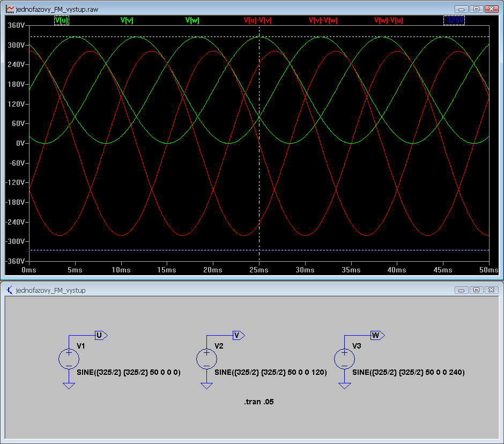The image size is (504, 444).
Task: Click the schematic window transistor icon
Action: (9, 290)
